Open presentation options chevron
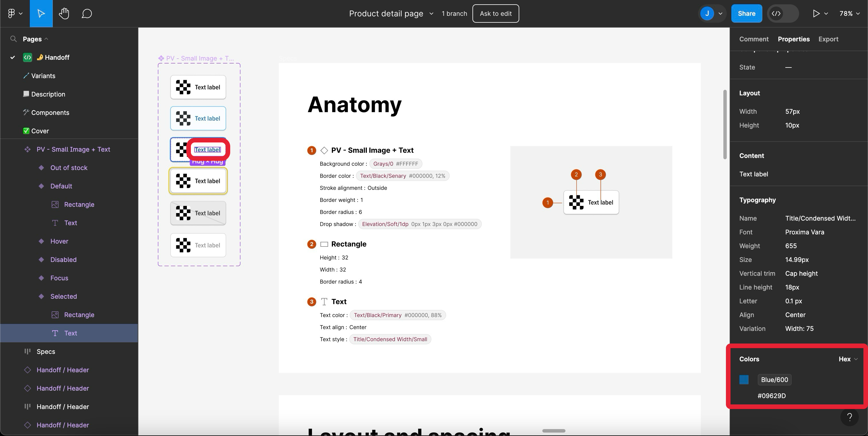Screen dimensions: 868x436 click(x=826, y=13)
